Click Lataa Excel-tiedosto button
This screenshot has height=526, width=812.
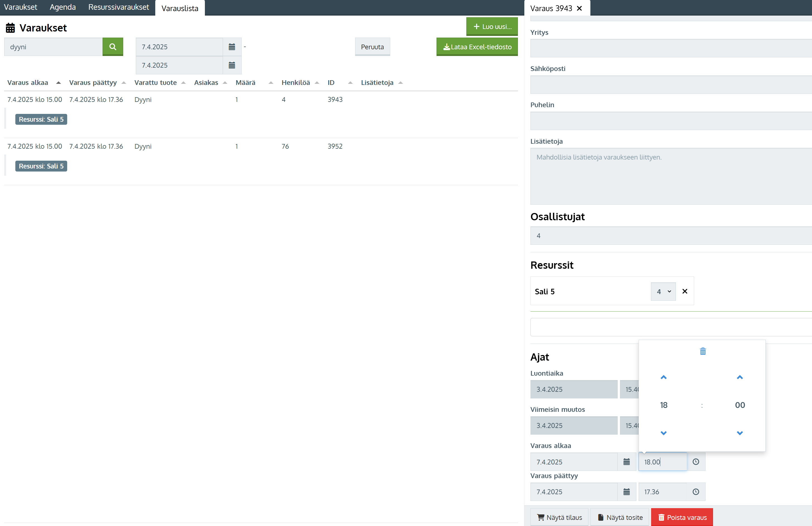coord(477,47)
